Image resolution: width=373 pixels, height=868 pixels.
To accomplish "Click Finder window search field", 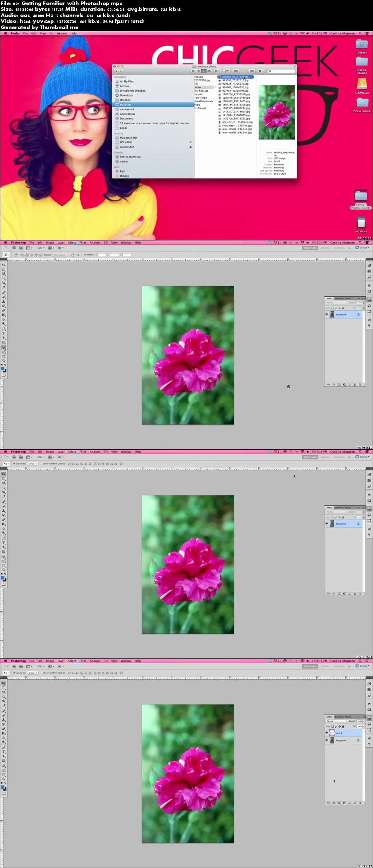I will pyautogui.click(x=282, y=71).
